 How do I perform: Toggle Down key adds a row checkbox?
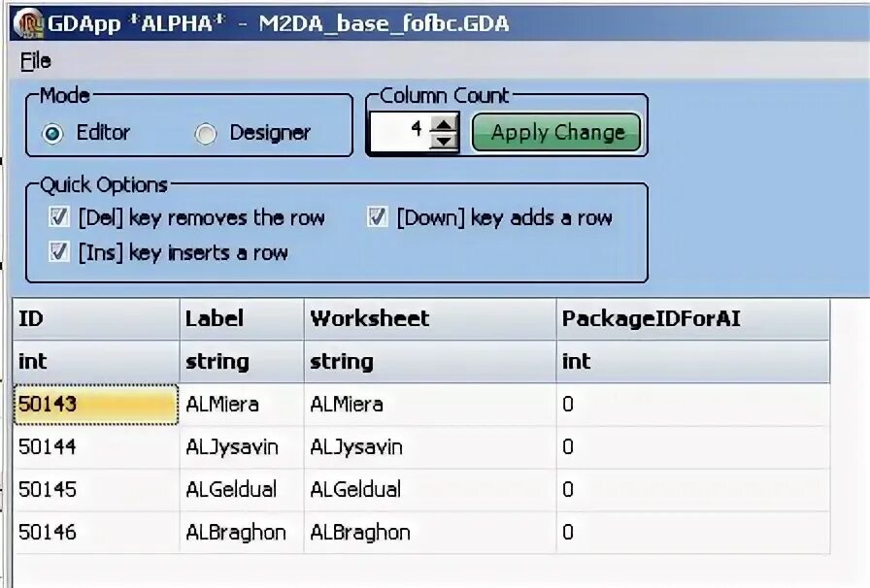click(x=378, y=217)
